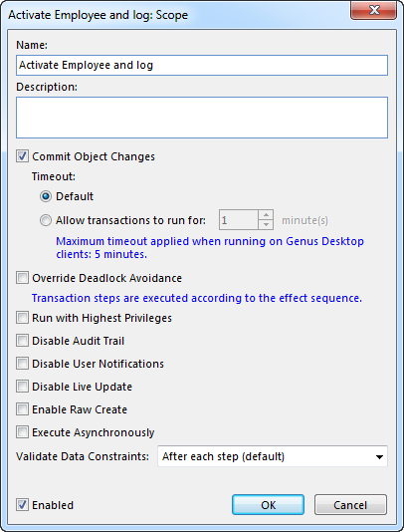Enable Override Deadlock Avoidance

pos(22,278)
